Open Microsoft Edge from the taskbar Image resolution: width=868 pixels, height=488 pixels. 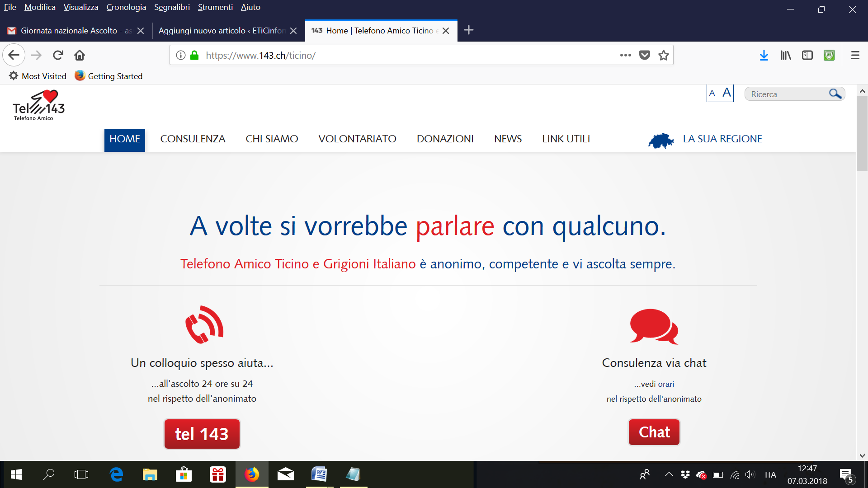tap(116, 474)
